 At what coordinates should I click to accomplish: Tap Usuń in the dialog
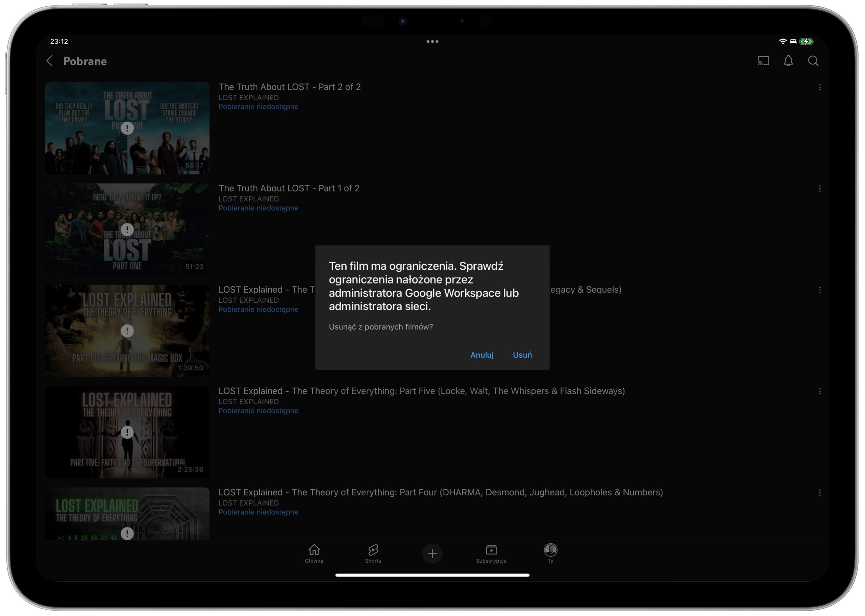522,355
